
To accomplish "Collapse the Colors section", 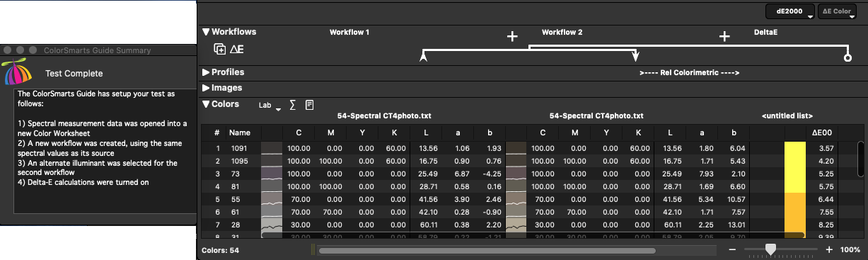I will tap(206, 104).
